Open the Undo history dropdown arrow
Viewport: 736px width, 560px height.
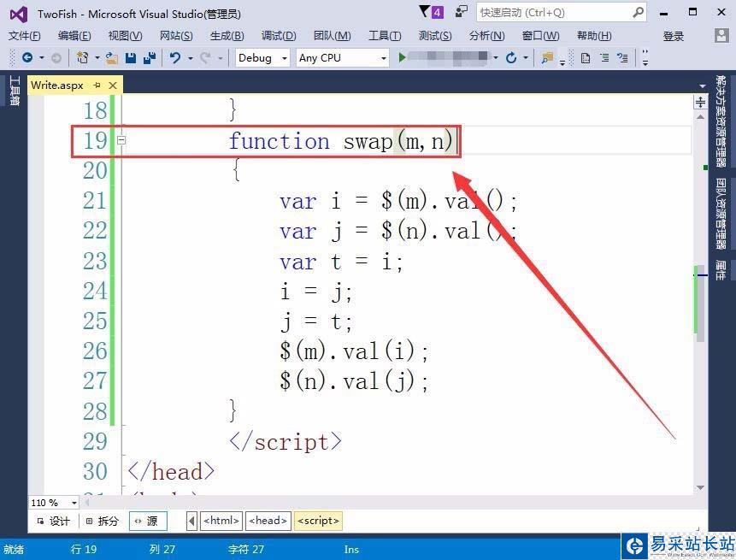pyautogui.click(x=190, y=58)
